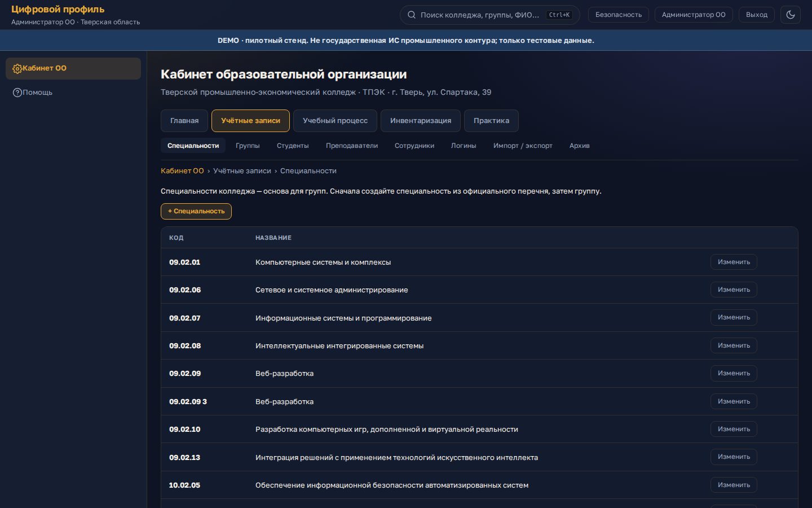Click the Цифровой профиль logo title
The image size is (812, 508).
click(58, 10)
